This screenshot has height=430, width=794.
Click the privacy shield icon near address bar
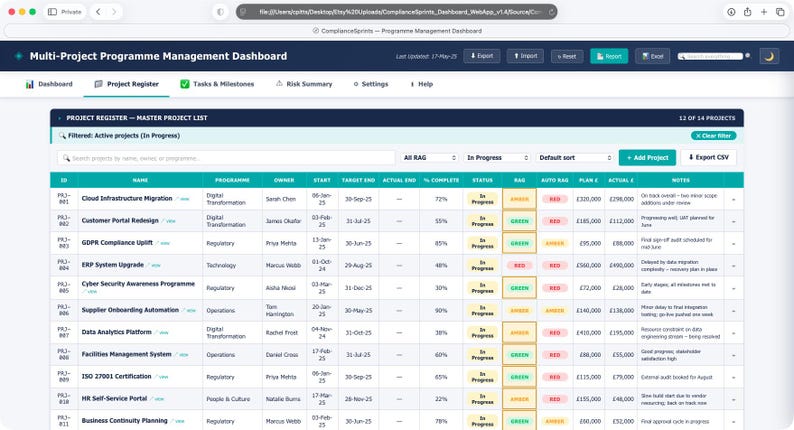(220, 12)
